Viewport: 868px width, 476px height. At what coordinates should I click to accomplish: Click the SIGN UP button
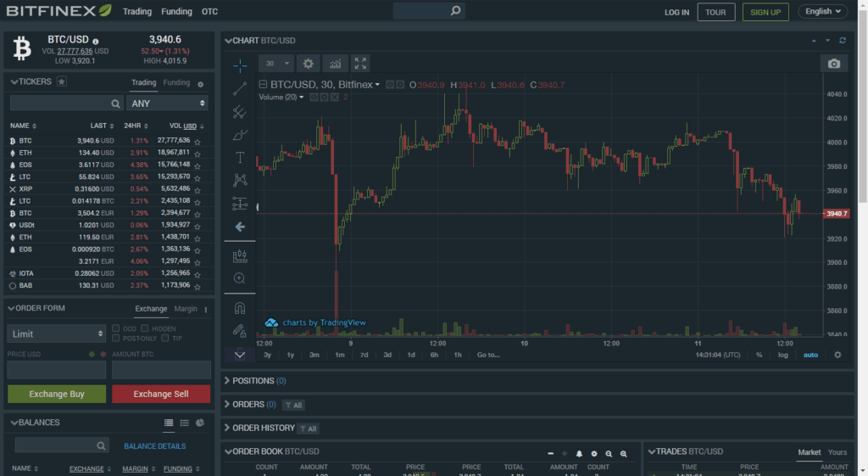coord(765,12)
